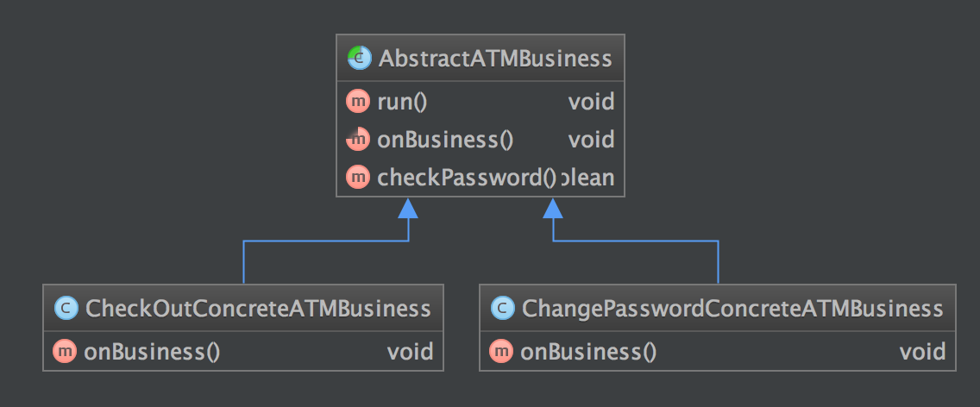
Task: Click the void return type in ChangePasswordConcreteATMBusiness
Action: [x=922, y=351]
